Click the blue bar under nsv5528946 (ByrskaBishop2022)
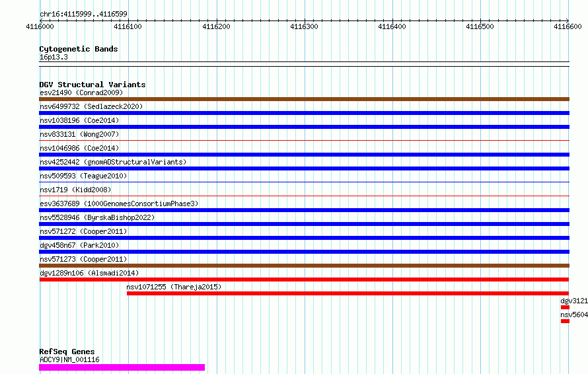The width and height of the screenshot is (588, 374). (x=304, y=224)
